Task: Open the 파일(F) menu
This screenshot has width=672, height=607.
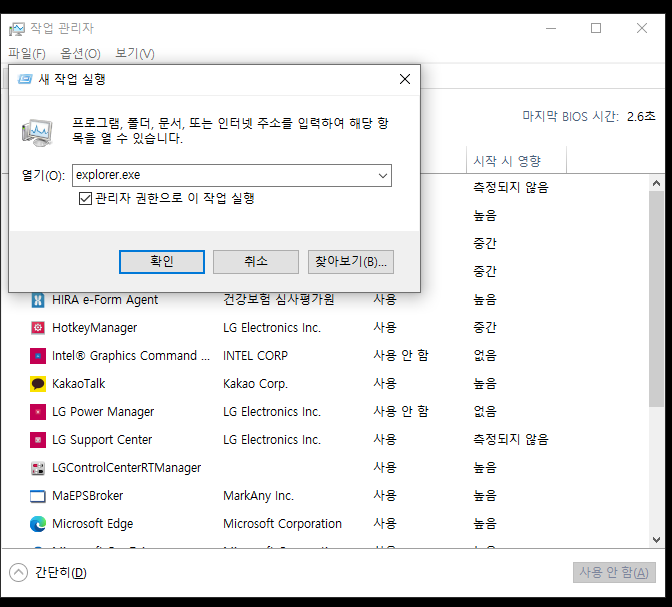Action: pos(27,54)
